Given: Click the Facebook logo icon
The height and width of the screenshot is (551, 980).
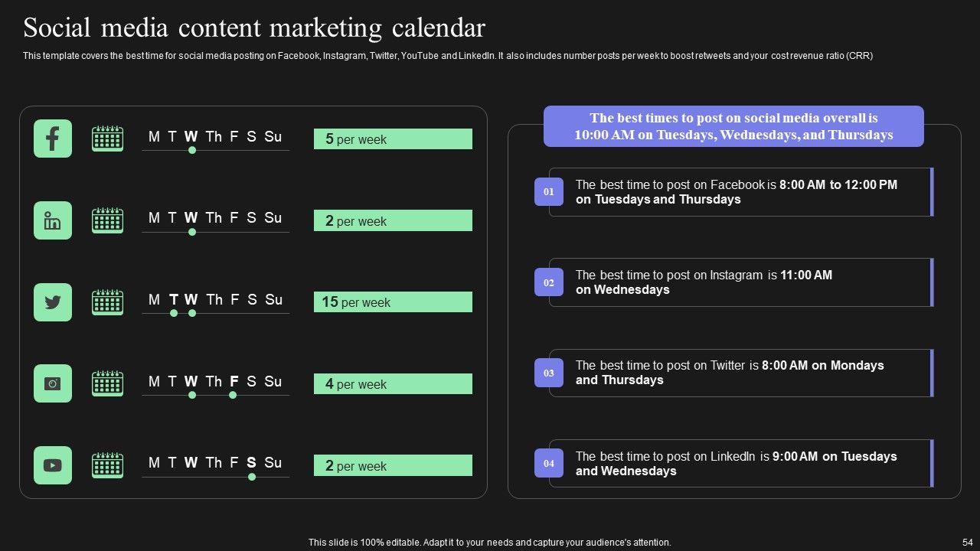Looking at the screenshot, I should (53, 139).
